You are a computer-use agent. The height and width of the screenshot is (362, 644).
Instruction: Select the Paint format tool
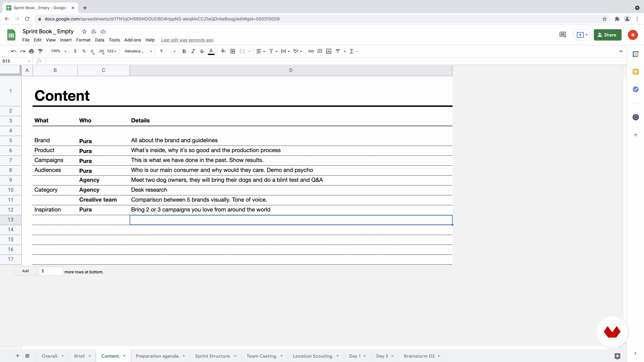pyautogui.click(x=40, y=51)
